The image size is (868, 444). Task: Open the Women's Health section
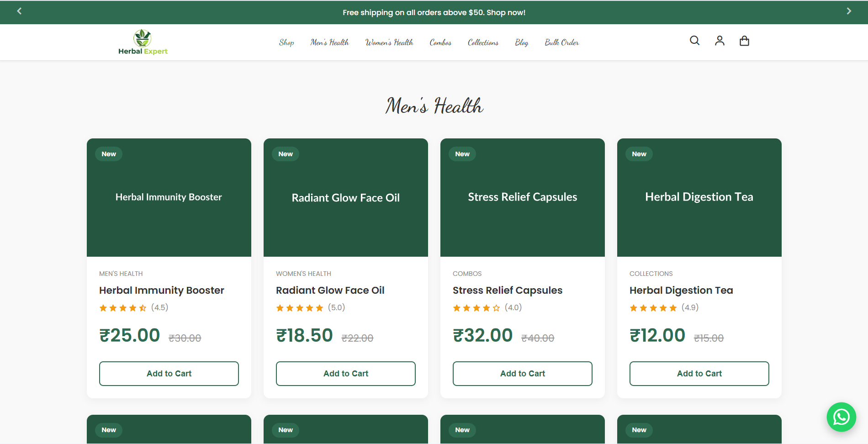click(x=389, y=42)
